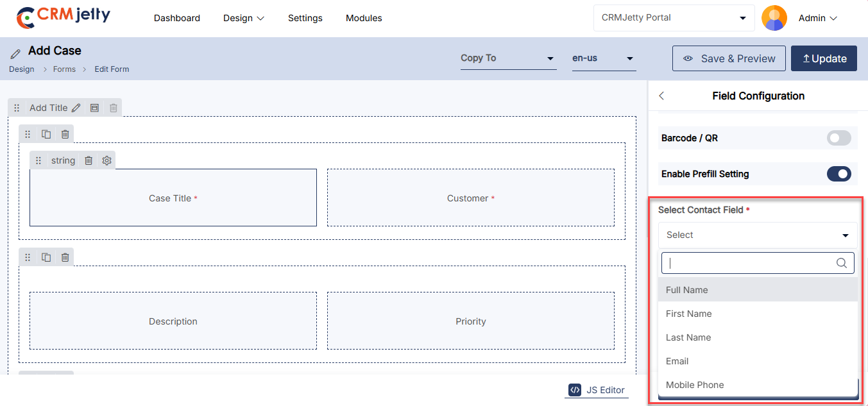Click the back arrow in Field Configuration
Screen dimensions: 868x406
click(662, 96)
